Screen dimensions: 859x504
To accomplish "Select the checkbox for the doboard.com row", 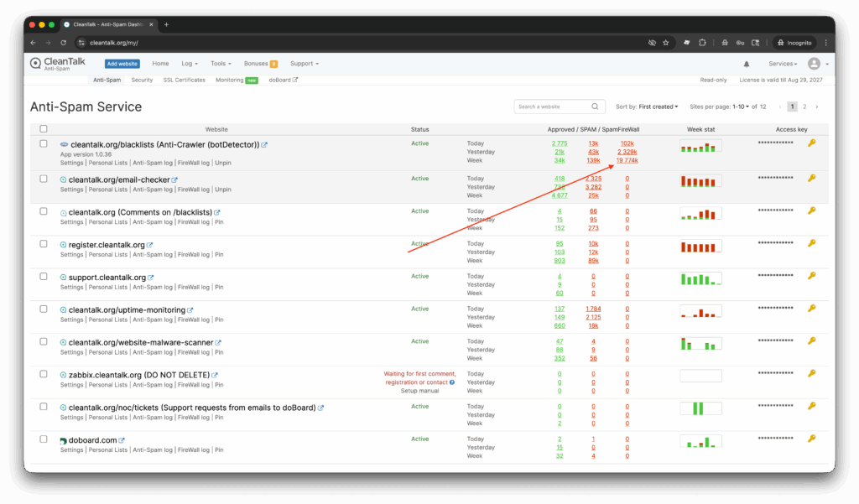I will pos(45,438).
